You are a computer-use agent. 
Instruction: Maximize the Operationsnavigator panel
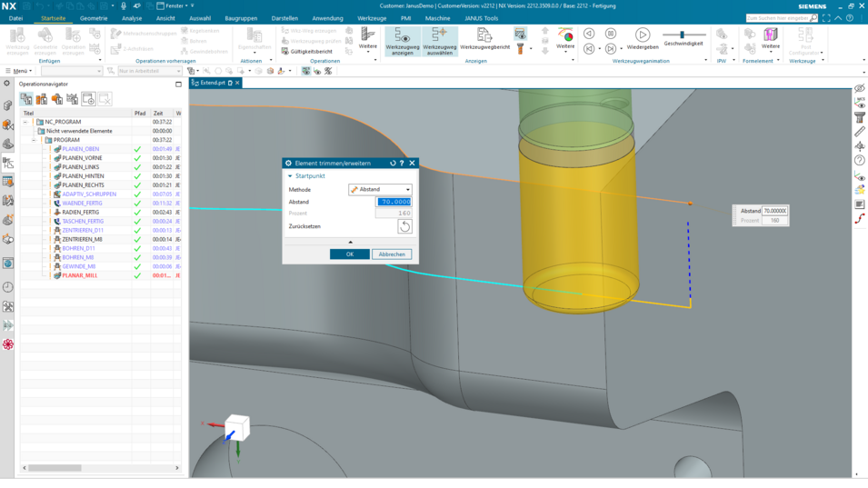click(178, 85)
